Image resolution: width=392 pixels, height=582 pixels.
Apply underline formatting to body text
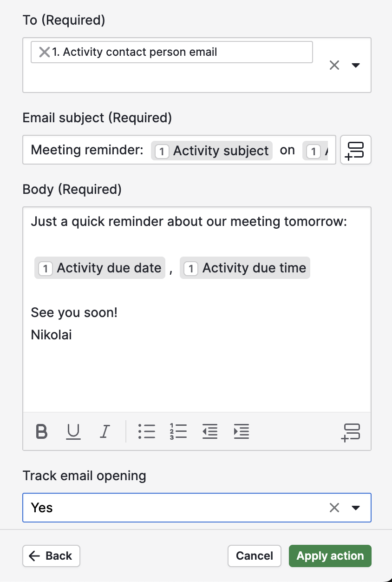point(73,432)
